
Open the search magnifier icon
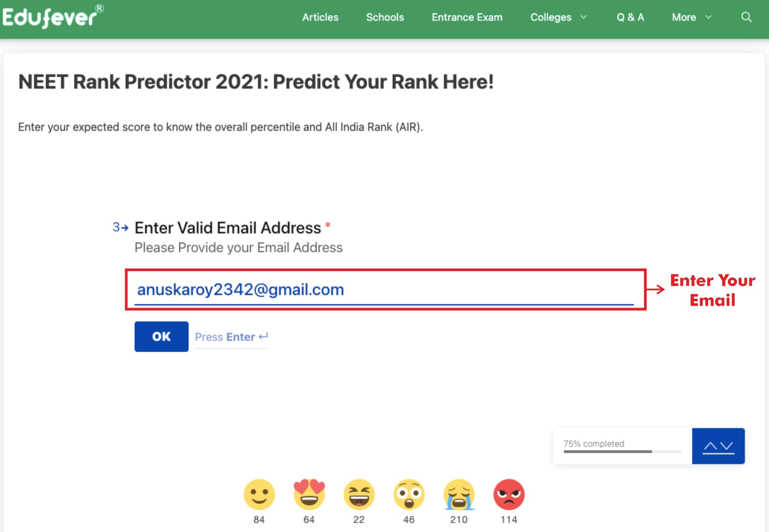(x=746, y=17)
